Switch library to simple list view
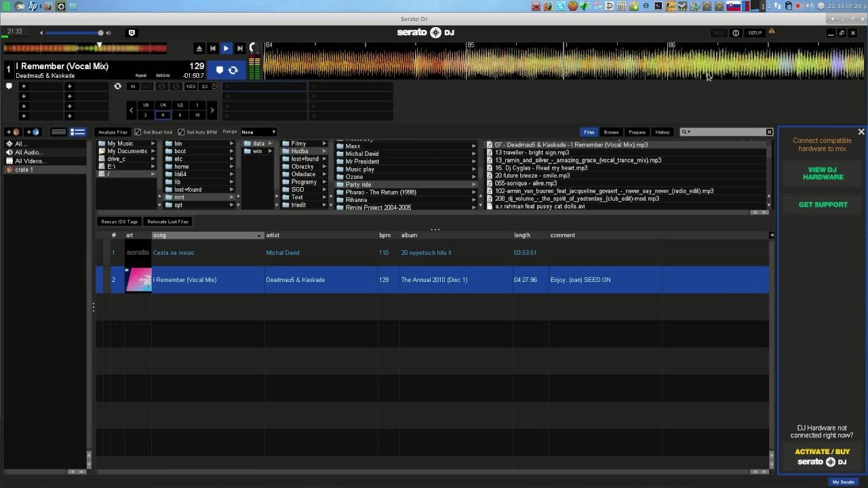The image size is (868, 488). (x=59, y=131)
